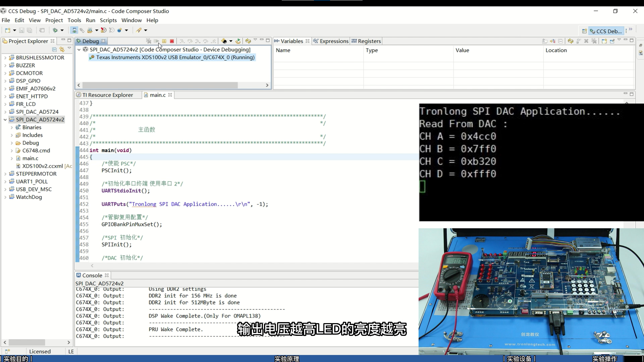Click the clock enable toolbar icon
Viewport: 644px width, 362px height.
pos(104,30)
